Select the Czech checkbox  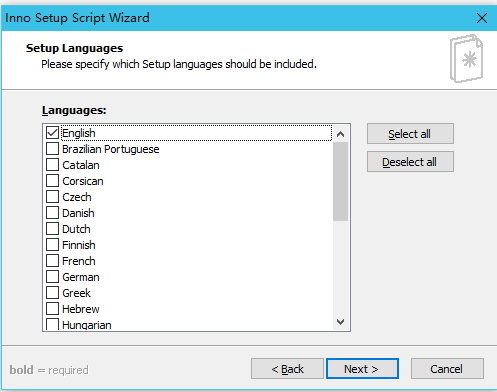coord(52,197)
